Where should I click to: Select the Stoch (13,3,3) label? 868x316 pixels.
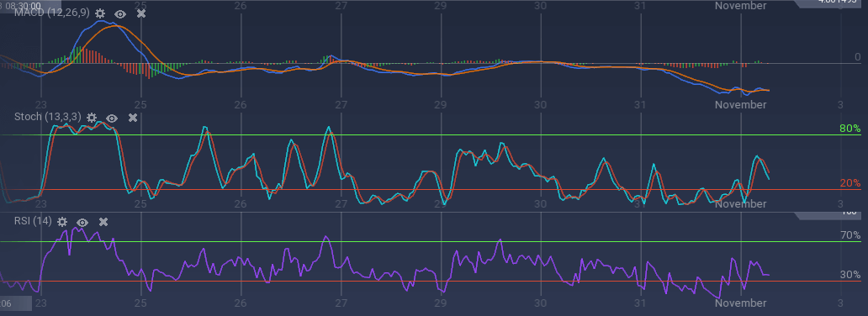48,117
